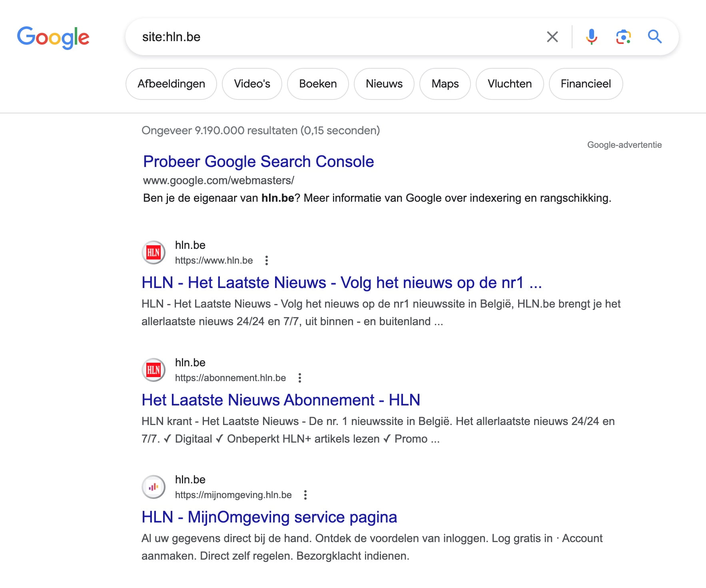Click the hln.be site name above abonnement.hln.be
The width and height of the screenshot is (706, 588).
(190, 362)
